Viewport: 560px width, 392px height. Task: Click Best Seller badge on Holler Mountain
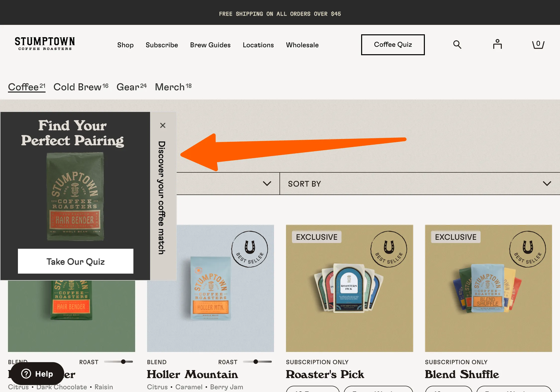coord(250,249)
